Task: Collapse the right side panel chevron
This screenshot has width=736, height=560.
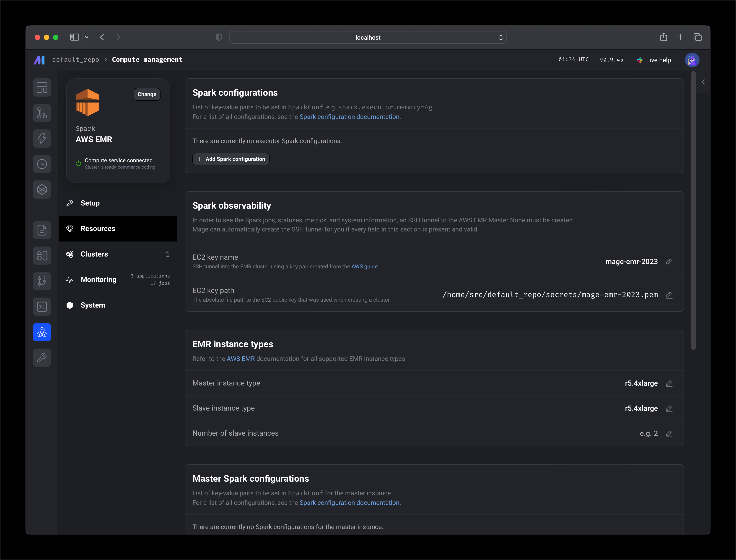Action: (703, 82)
